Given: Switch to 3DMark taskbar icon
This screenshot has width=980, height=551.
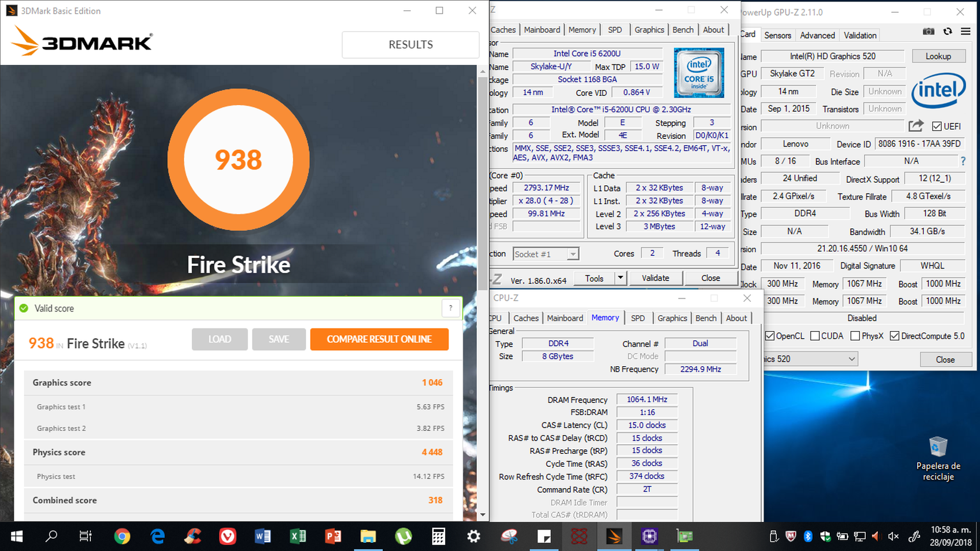Looking at the screenshot, I should click(615, 536).
